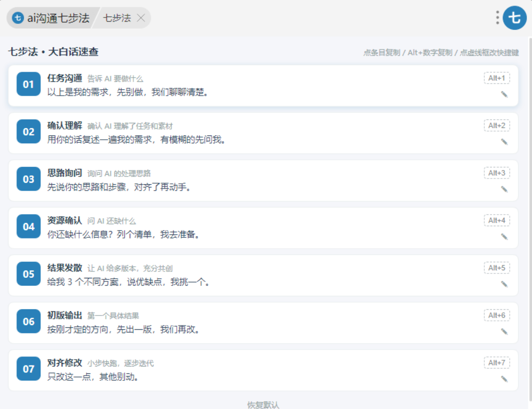
Task: Click the 04 number badge
Action: pyautogui.click(x=29, y=227)
